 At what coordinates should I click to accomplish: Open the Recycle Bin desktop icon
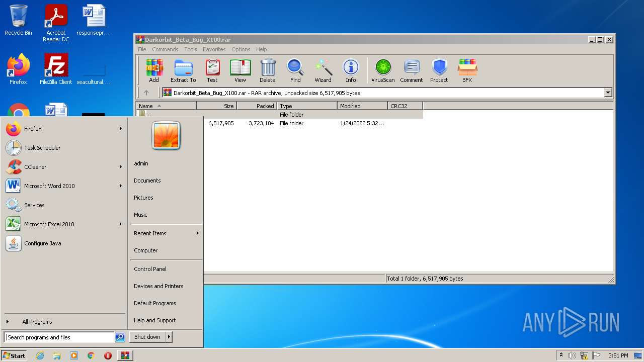point(18,21)
